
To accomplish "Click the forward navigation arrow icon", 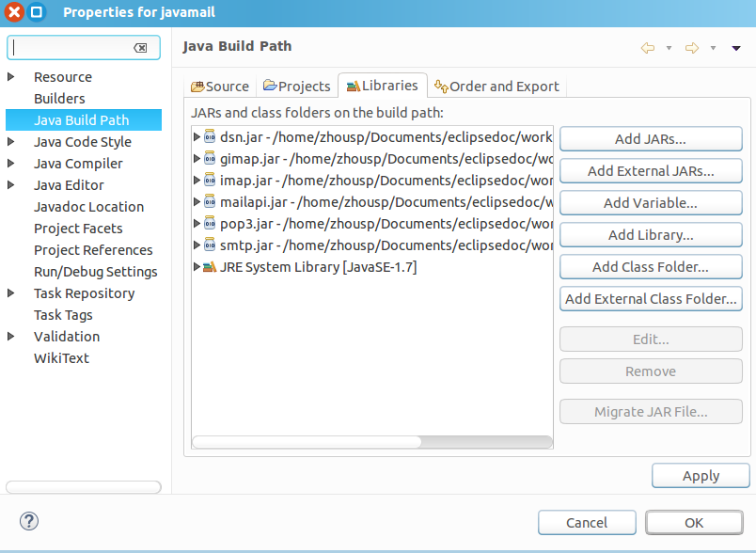I will click(692, 48).
